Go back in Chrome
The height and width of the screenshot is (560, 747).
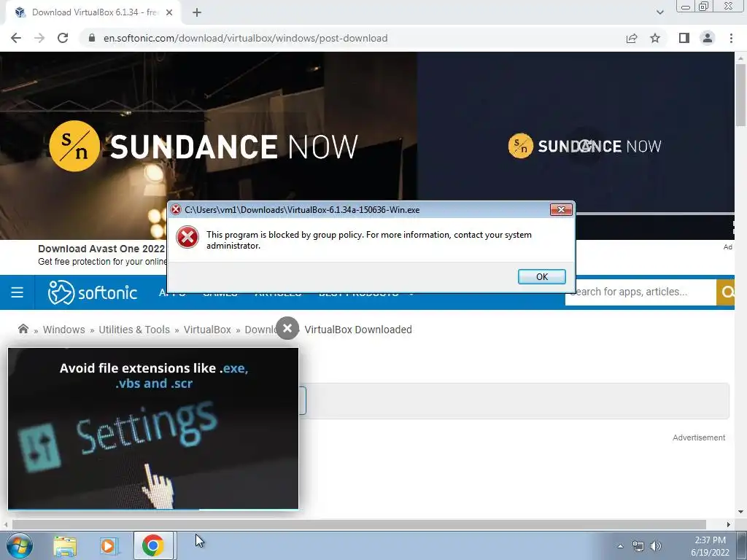point(16,38)
